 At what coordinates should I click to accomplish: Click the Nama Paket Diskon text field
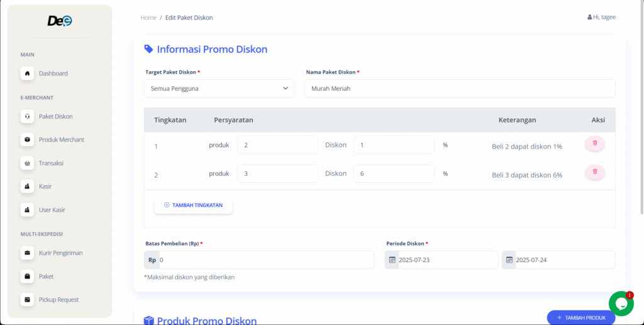pyautogui.click(x=459, y=89)
